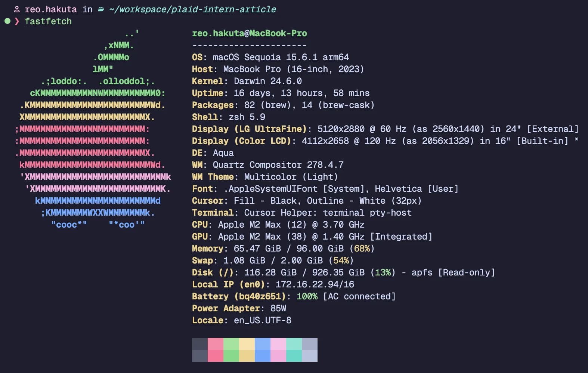
Task: Click the swap percentage "54%"
Action: pos(341,261)
